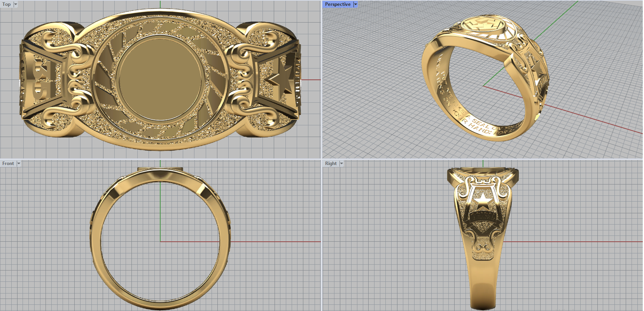Select the ring band bottom in Front view
Viewport: 644px width, 311px height.
pos(160,303)
